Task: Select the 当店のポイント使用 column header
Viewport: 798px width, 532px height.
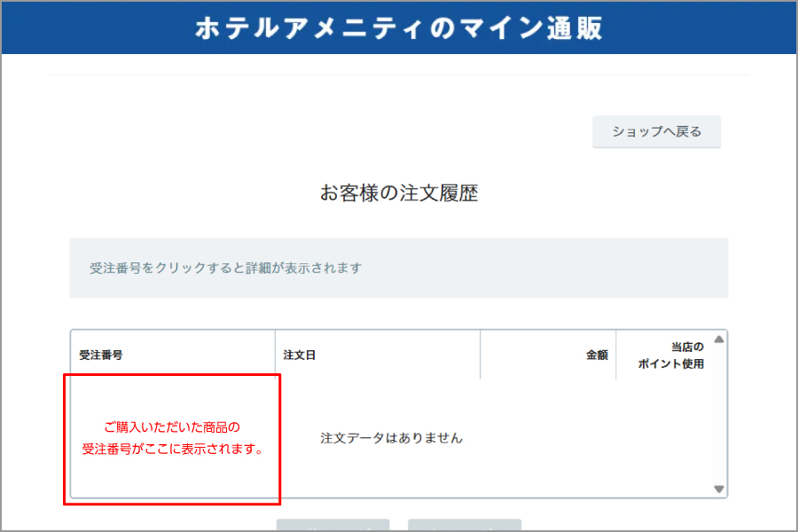Action: tap(670, 355)
